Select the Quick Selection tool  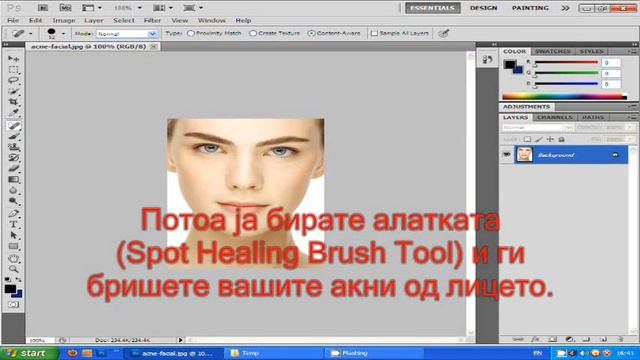click(x=13, y=91)
